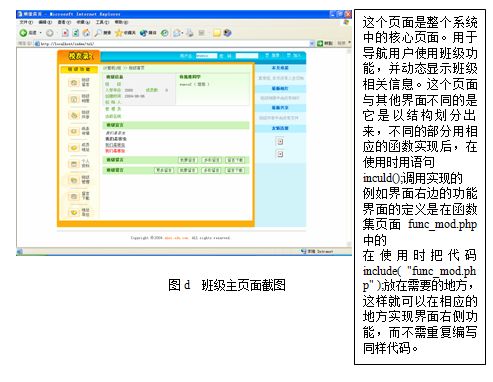493x382 pixels.
Task: Click the Print icon in the toolbar
Action: pyautogui.click(x=190, y=33)
